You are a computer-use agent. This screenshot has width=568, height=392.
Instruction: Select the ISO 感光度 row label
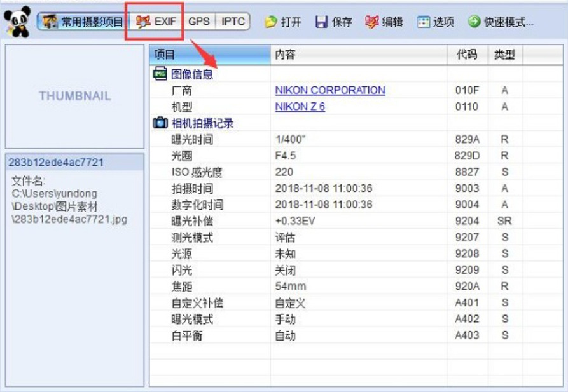coord(197,172)
